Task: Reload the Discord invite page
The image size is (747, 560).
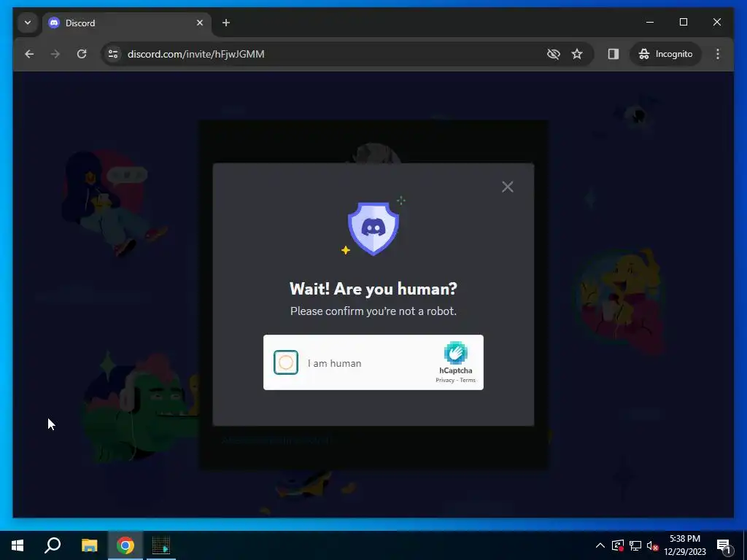Action: (x=82, y=54)
